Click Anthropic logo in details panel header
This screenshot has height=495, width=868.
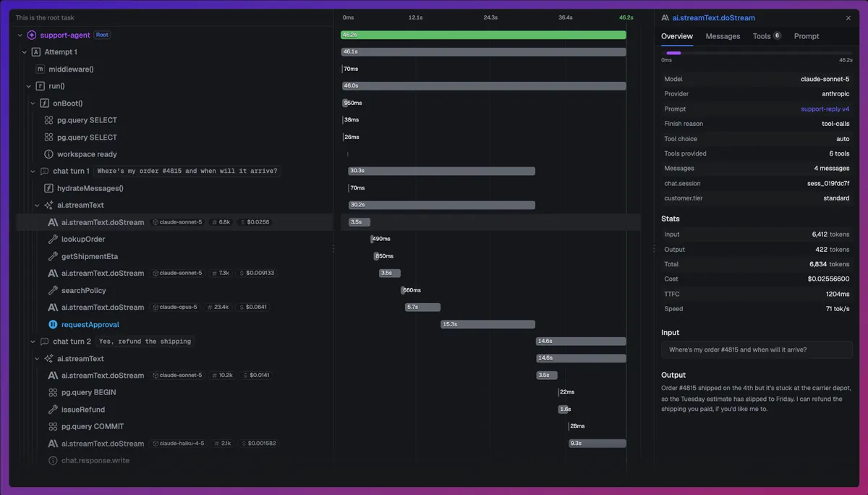click(x=665, y=17)
